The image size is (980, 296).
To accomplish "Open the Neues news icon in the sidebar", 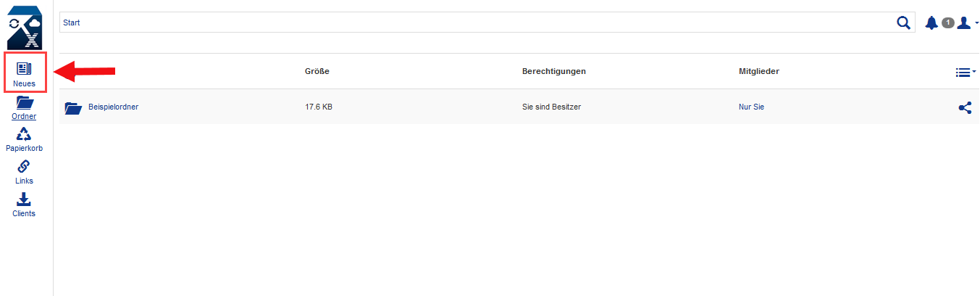I will [x=25, y=69].
